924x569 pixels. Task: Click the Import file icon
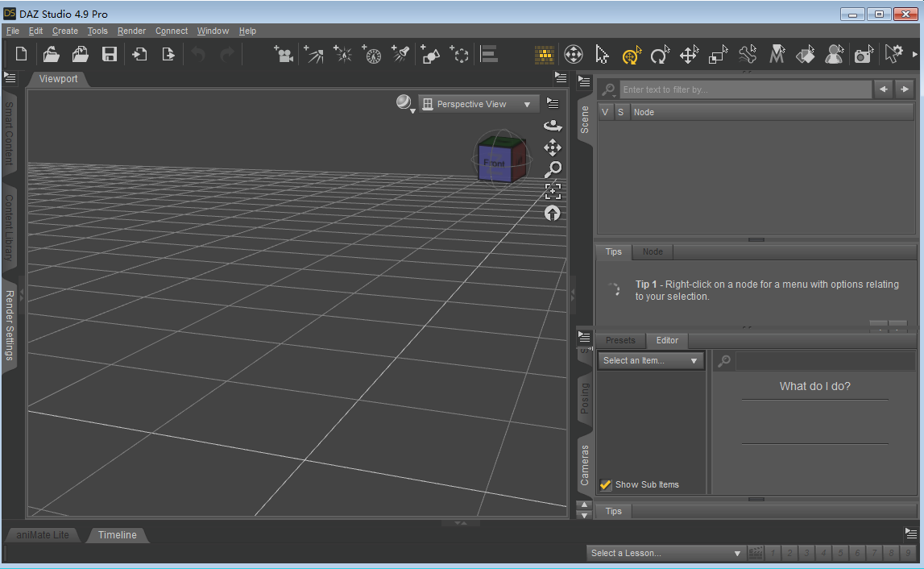139,54
